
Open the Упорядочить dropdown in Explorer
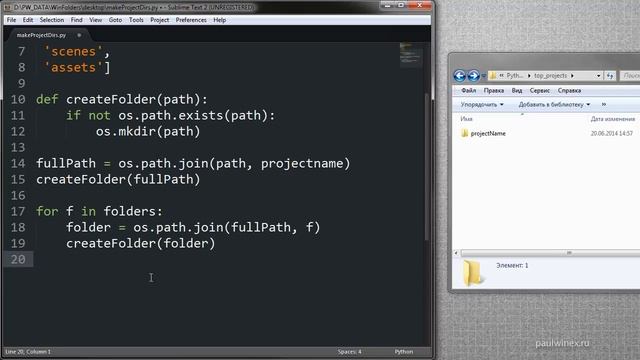[482, 104]
